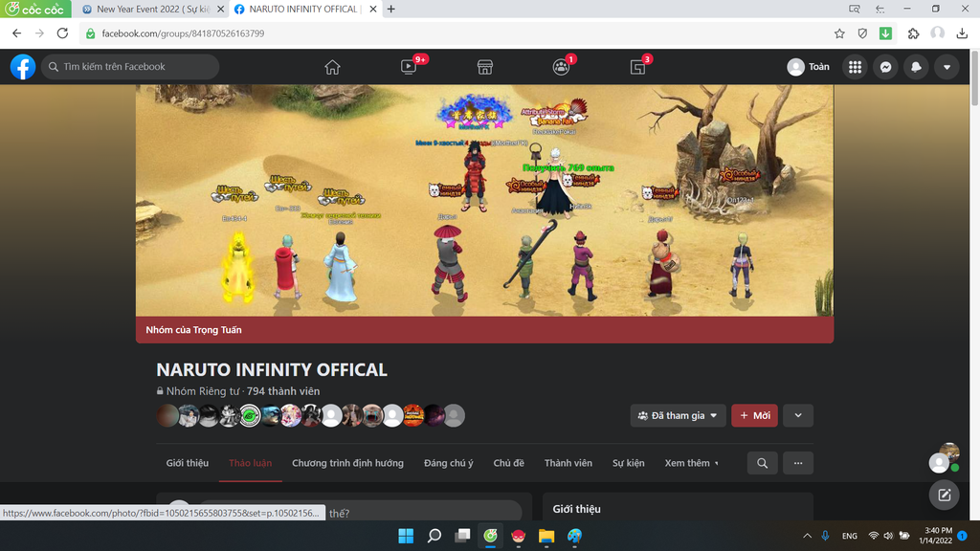Show hidden system tray icons
The width and height of the screenshot is (980, 551).
(x=807, y=536)
